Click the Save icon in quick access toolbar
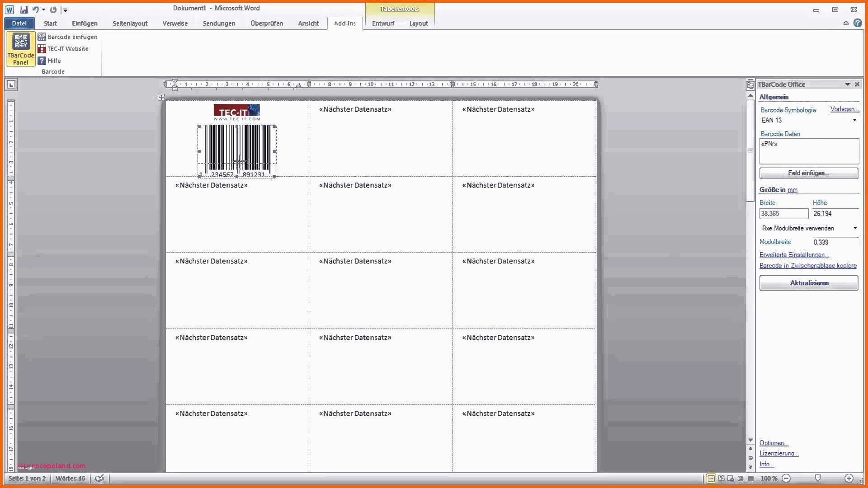868x488 pixels. (24, 9)
